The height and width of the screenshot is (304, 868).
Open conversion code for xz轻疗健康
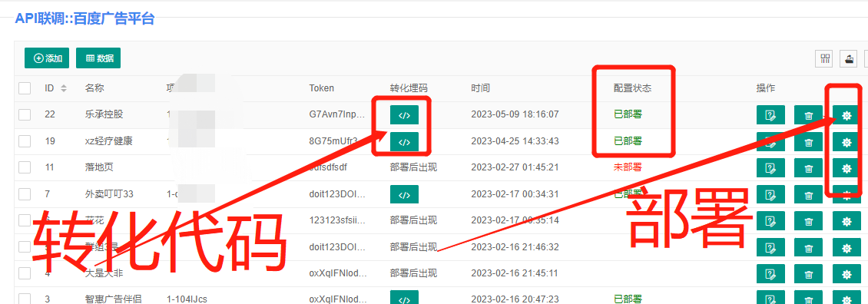(x=404, y=142)
